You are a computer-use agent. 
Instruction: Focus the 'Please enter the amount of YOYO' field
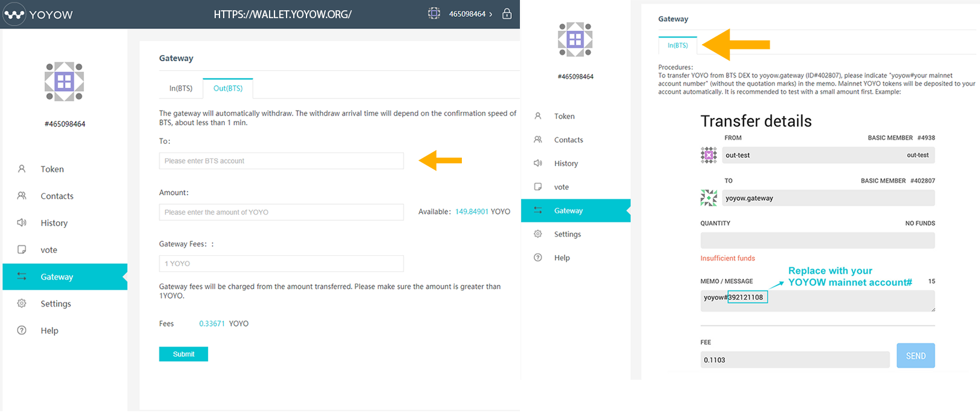pyautogui.click(x=281, y=212)
